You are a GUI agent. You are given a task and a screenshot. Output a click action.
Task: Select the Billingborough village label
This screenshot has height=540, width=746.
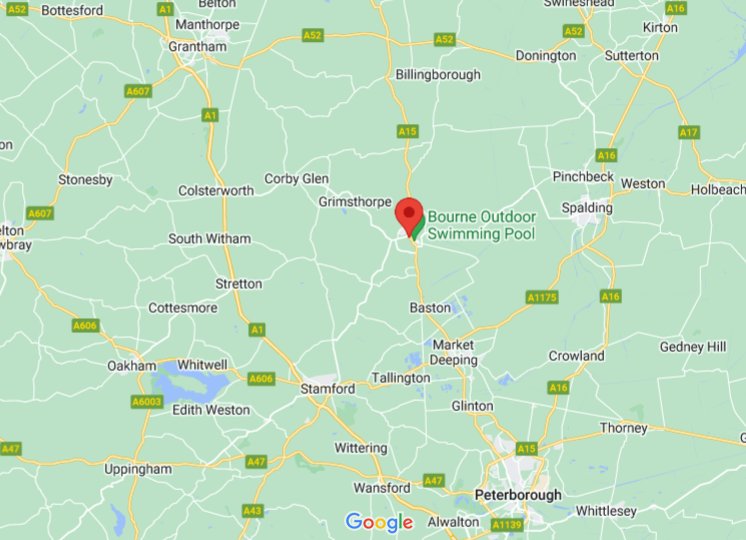pyautogui.click(x=438, y=75)
